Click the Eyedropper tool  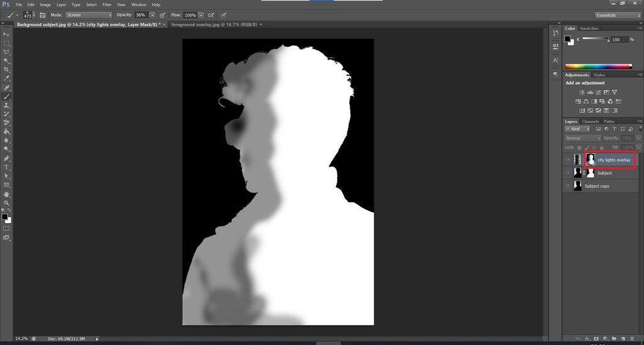(x=6, y=79)
